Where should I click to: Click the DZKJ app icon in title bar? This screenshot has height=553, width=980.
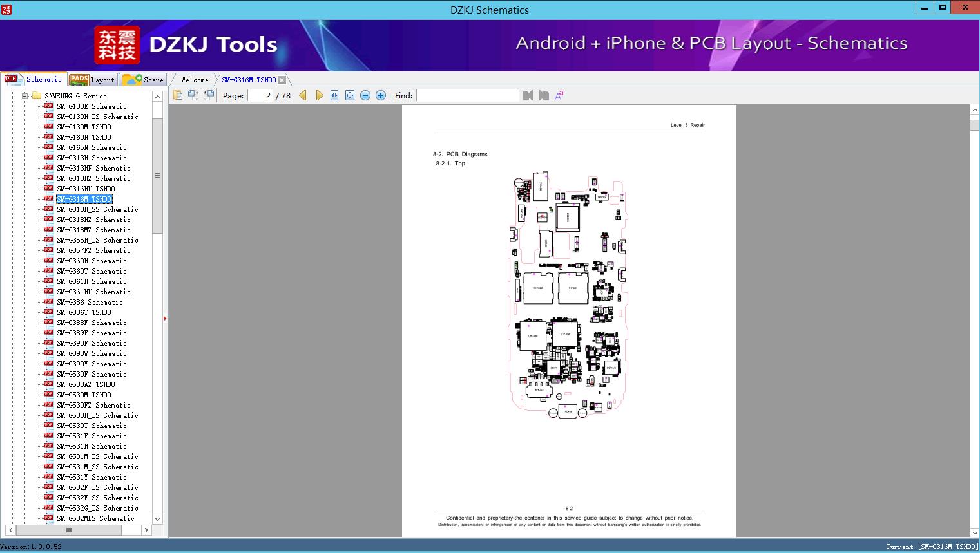pyautogui.click(x=6, y=9)
